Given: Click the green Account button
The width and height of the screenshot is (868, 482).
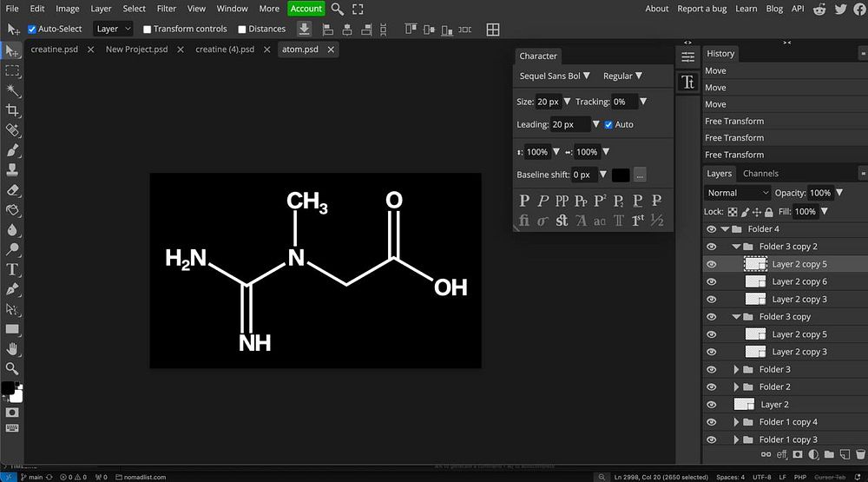Looking at the screenshot, I should (x=306, y=9).
